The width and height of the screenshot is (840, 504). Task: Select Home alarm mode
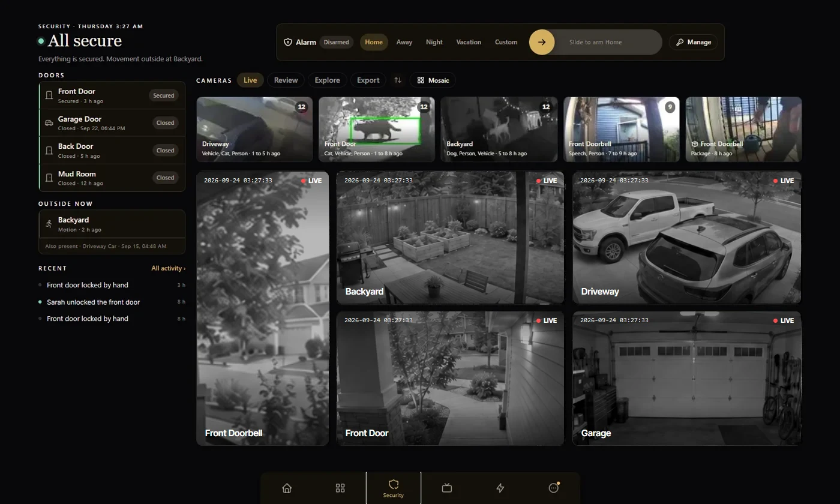pos(374,42)
